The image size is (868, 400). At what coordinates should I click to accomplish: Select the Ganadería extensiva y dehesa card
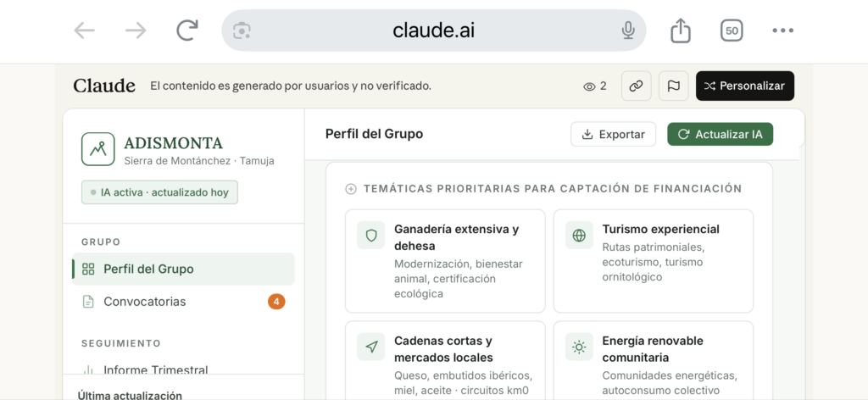tap(445, 261)
